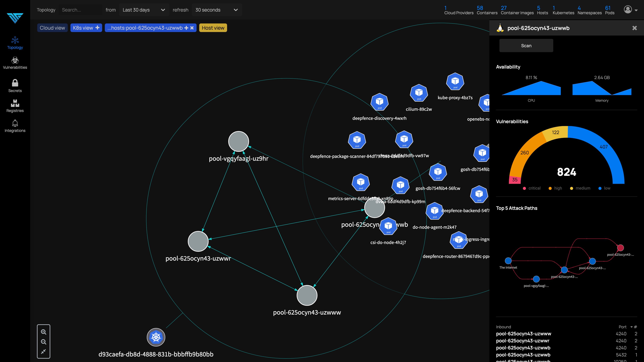Zoom out of the topology graph
The image size is (644, 362).
(x=43, y=342)
